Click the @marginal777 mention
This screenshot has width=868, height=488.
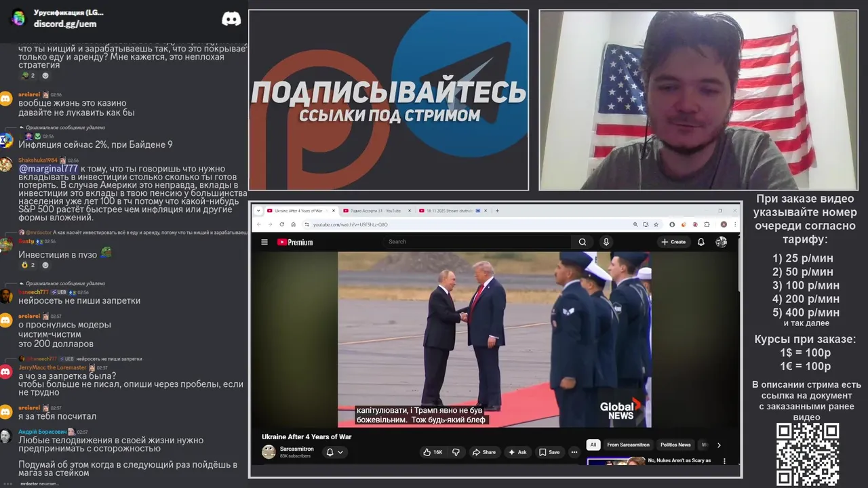tap(48, 169)
